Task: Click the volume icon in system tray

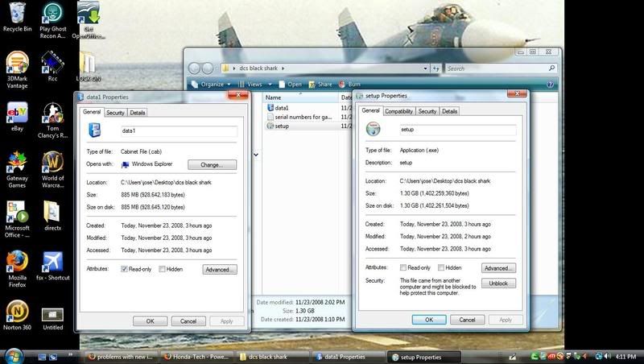Action: 608,357
